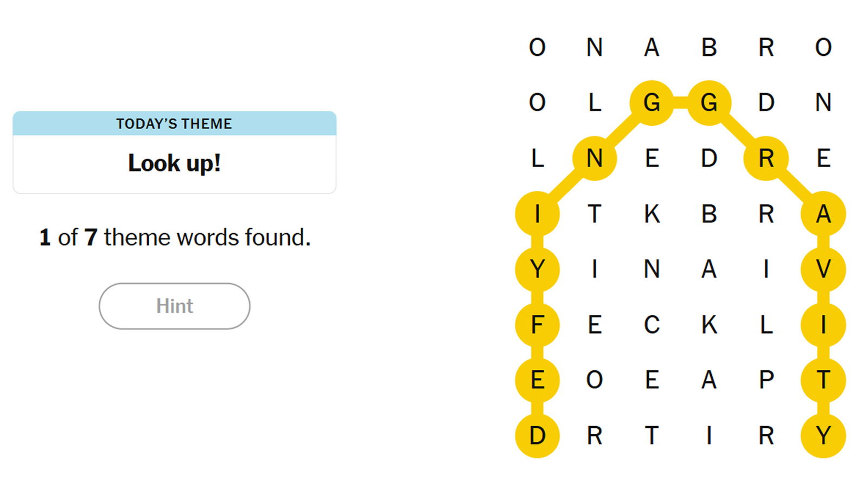Tap the highlighted letter A

pos(823,214)
